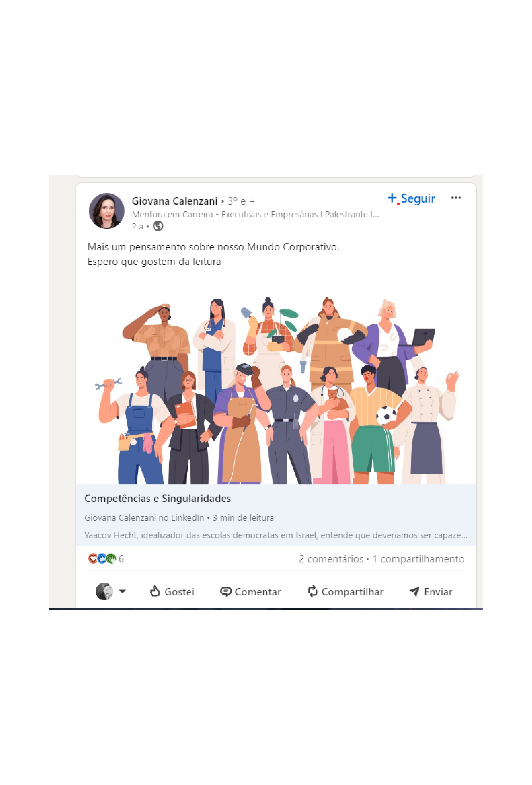Open the reaction icons showing 6 reactions
This screenshot has width=532, height=785.
pyautogui.click(x=106, y=559)
